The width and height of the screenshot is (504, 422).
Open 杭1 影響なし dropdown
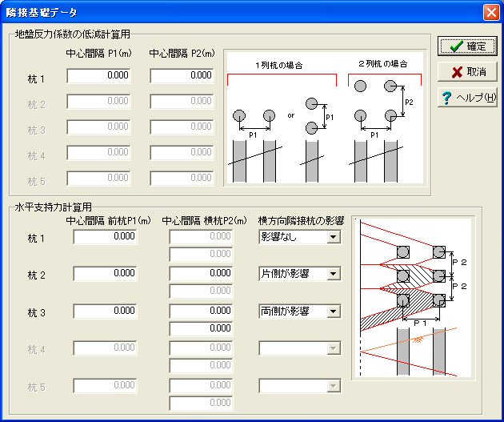(334, 237)
